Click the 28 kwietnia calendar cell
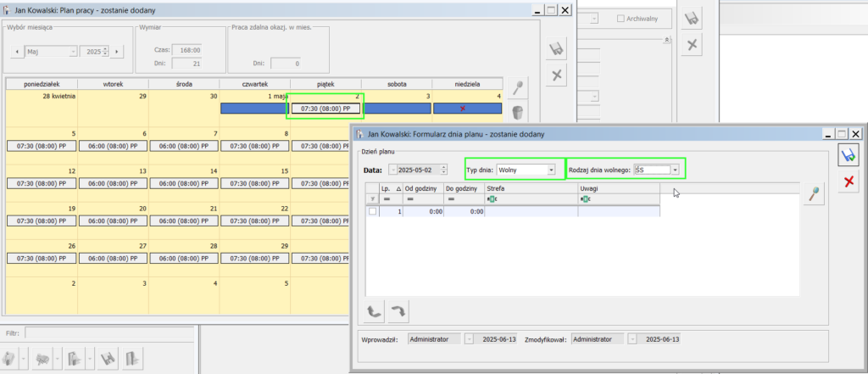Image resolution: width=868 pixels, height=374 pixels. pos(42,109)
